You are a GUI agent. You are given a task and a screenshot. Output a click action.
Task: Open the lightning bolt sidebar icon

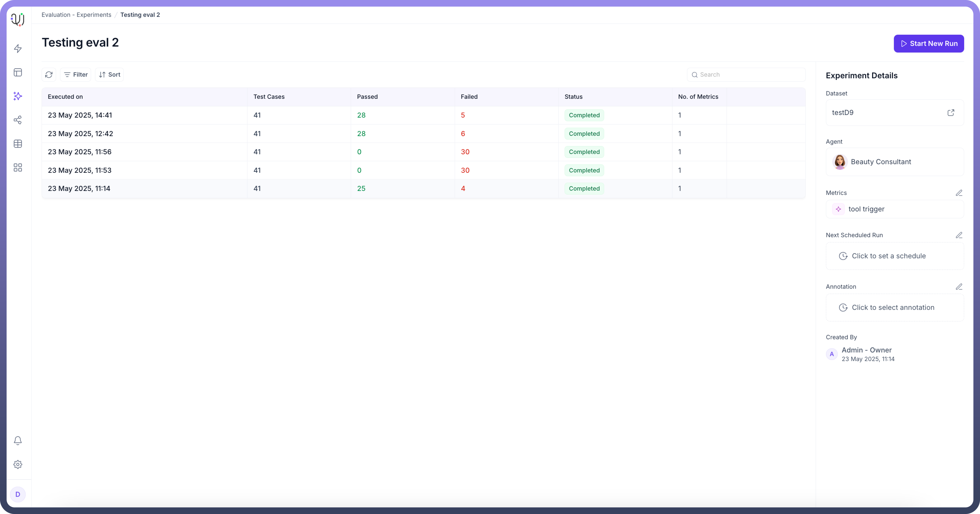pyautogui.click(x=18, y=48)
